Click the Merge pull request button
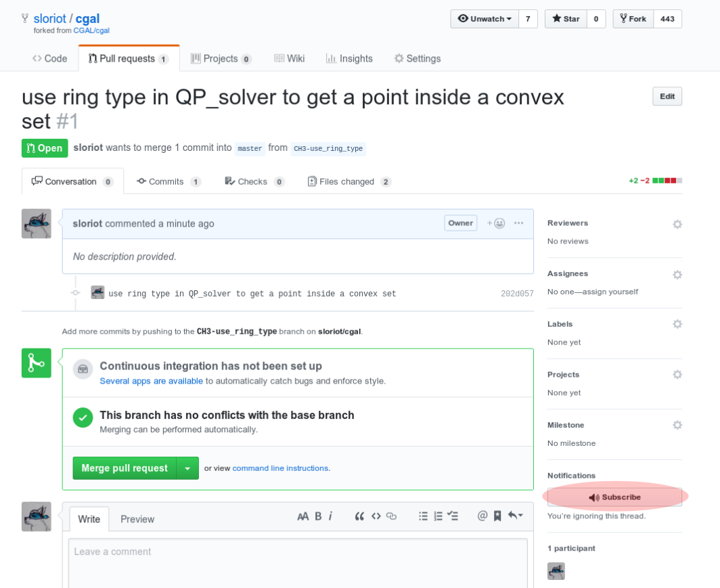The image size is (720, 588). (125, 468)
